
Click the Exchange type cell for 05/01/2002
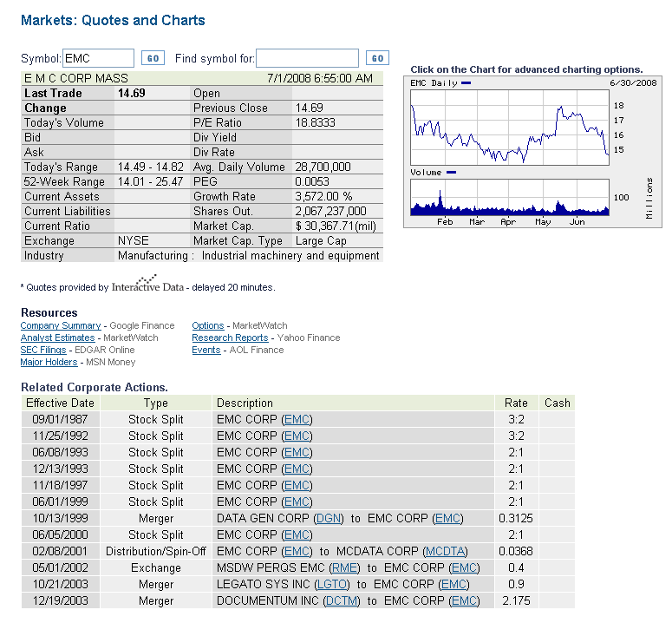(155, 567)
